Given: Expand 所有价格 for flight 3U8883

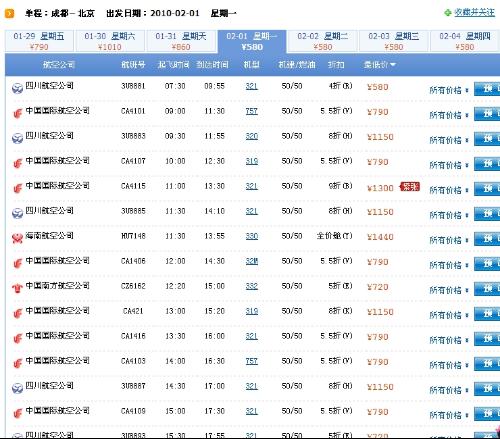Looking at the screenshot, I should tap(449, 140).
